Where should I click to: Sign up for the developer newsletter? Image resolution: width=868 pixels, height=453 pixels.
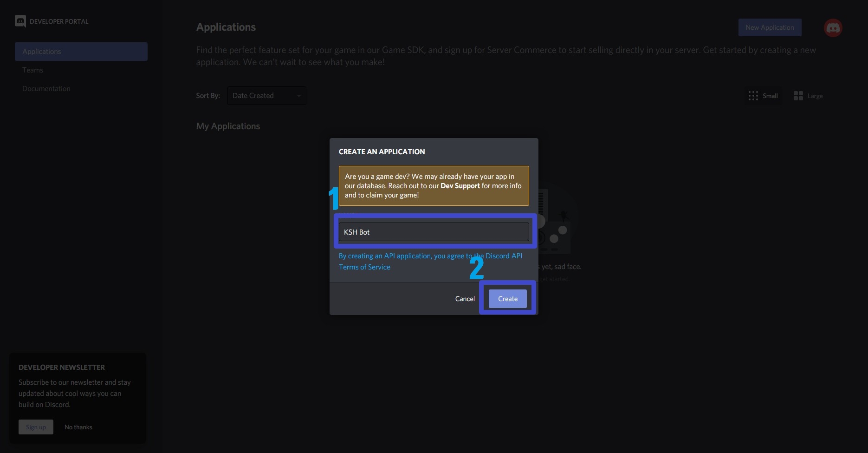pos(36,427)
